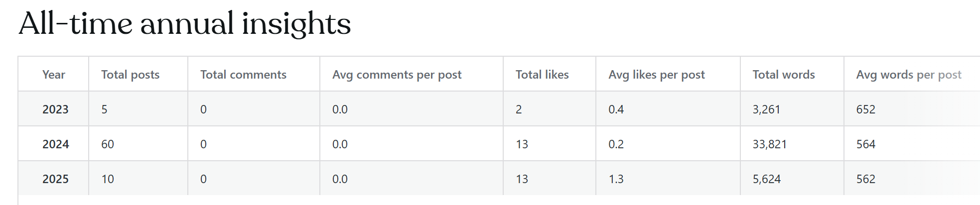Select the Total posts column header
This screenshot has width=980, height=205.
pyautogui.click(x=131, y=75)
